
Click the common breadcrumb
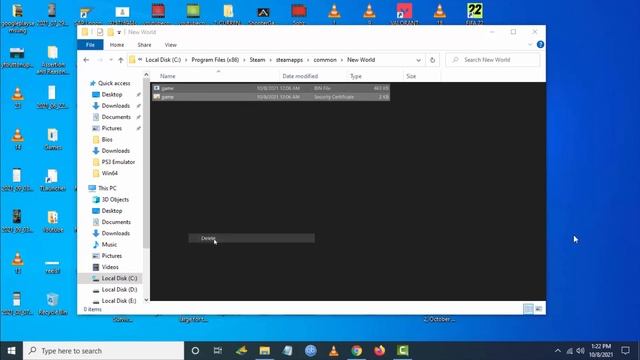tap(325, 60)
